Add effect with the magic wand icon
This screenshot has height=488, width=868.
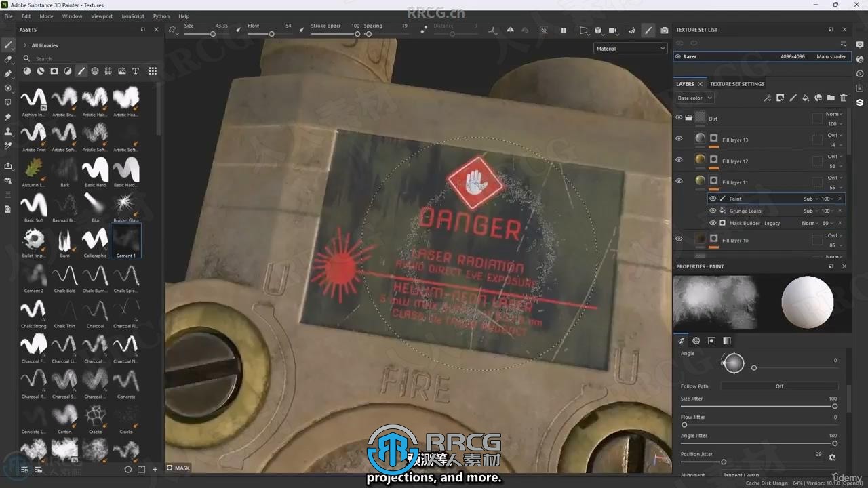(x=768, y=98)
